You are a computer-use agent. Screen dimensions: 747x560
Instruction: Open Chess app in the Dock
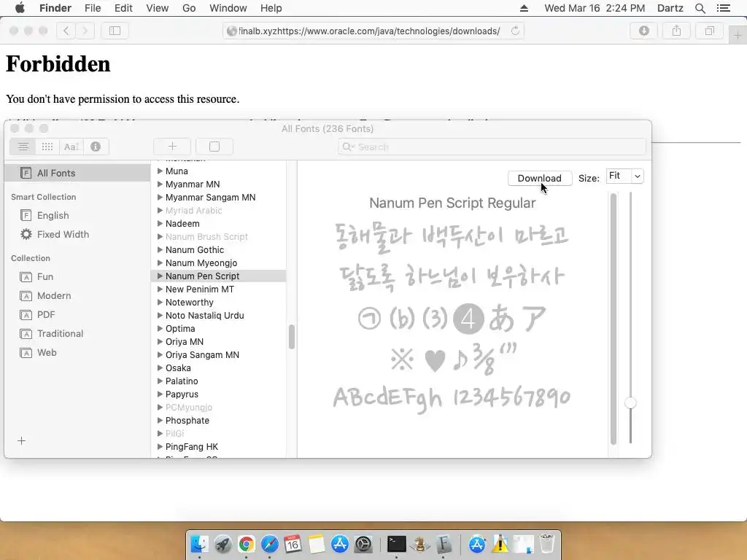click(x=419, y=544)
